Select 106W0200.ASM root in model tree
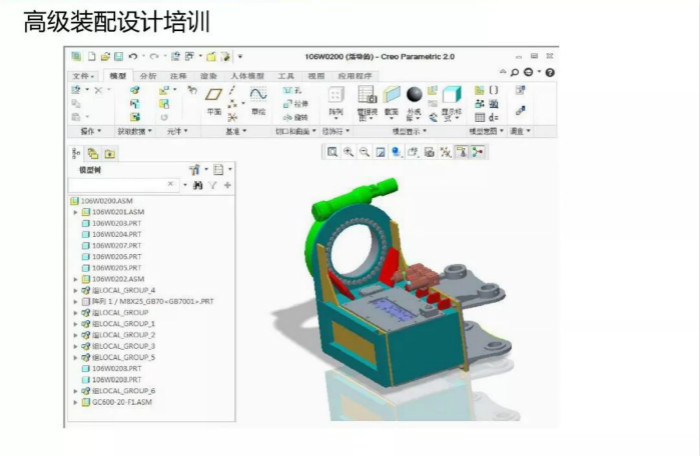The height and width of the screenshot is (456, 700). 102,201
